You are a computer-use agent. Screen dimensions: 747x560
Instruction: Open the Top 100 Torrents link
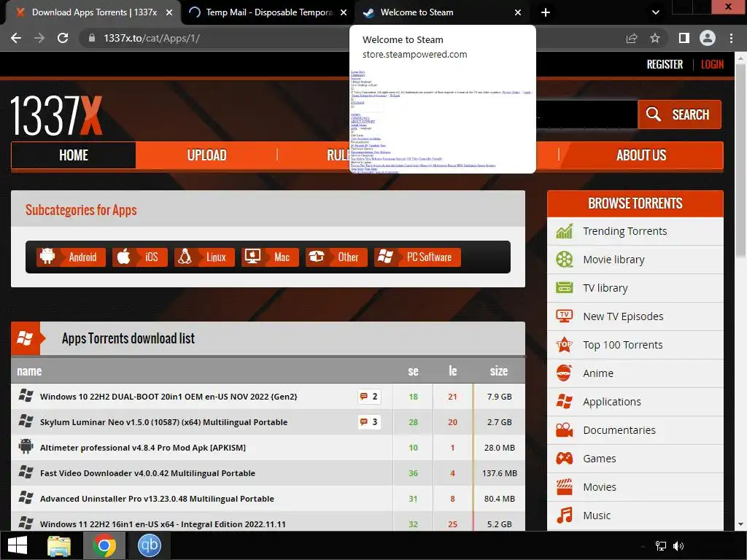[x=623, y=345]
